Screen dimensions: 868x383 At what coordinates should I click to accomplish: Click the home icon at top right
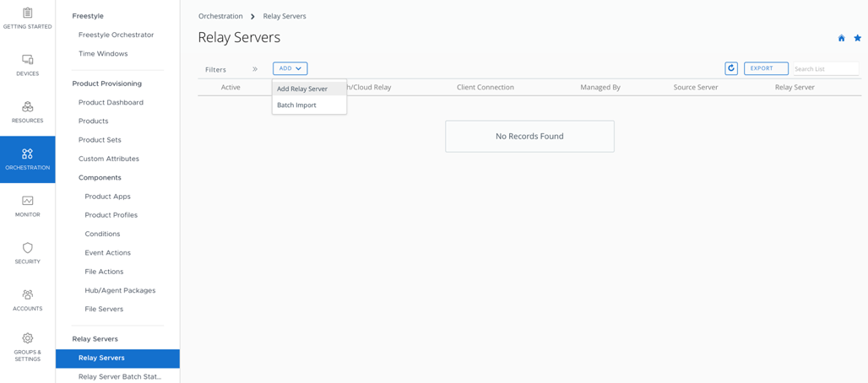(x=841, y=38)
